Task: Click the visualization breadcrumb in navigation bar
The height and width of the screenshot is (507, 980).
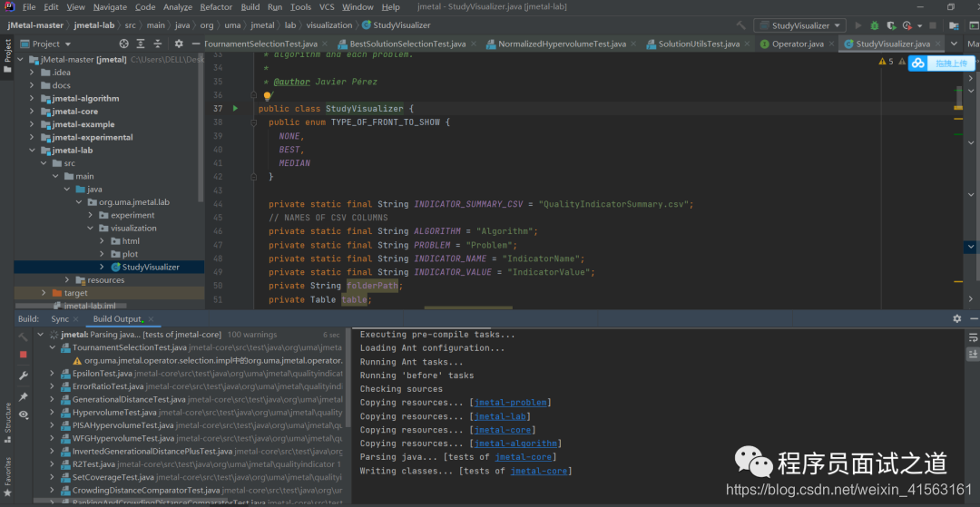Action: click(x=329, y=25)
